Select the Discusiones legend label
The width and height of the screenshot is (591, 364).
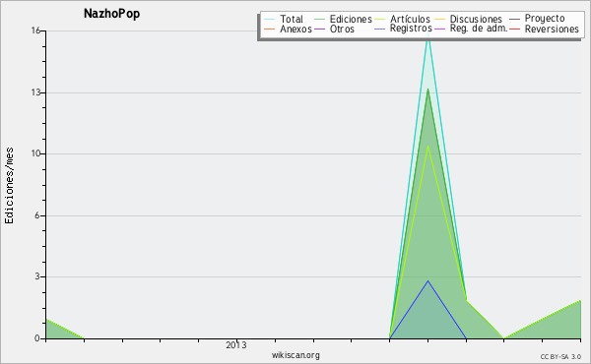click(x=476, y=19)
